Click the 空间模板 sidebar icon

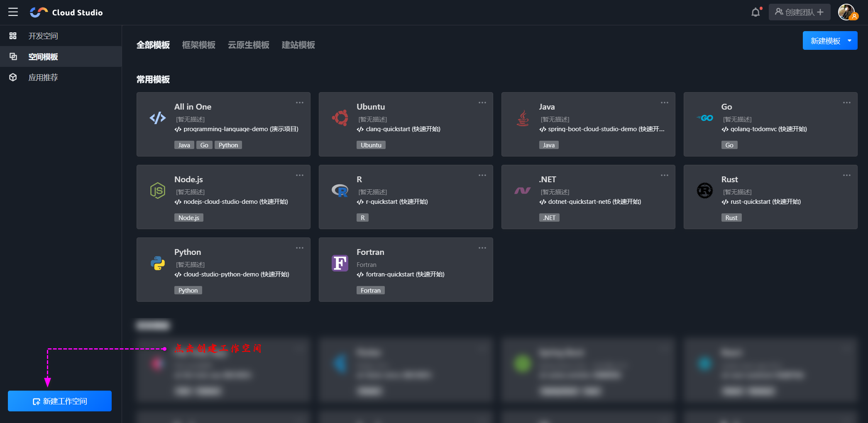point(13,56)
